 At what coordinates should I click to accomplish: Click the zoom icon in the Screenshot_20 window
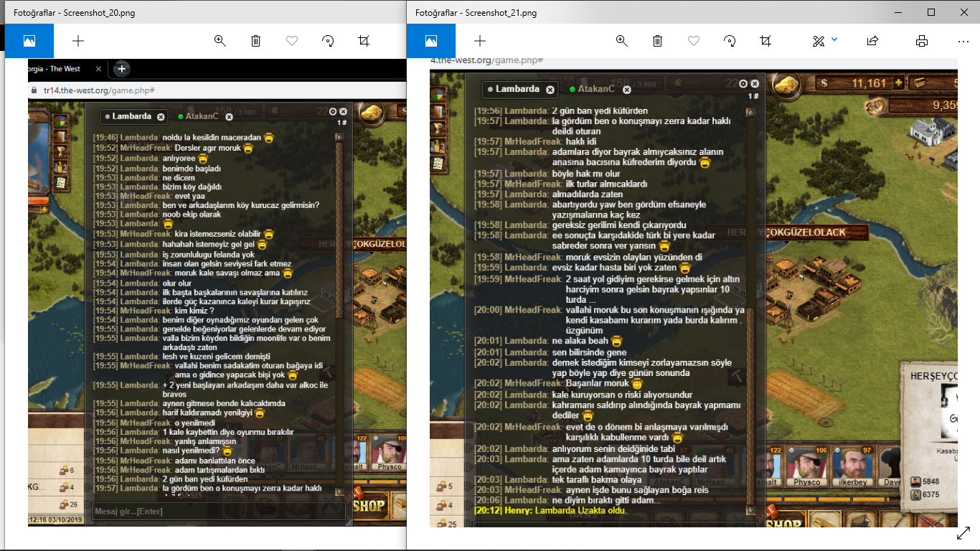220,41
